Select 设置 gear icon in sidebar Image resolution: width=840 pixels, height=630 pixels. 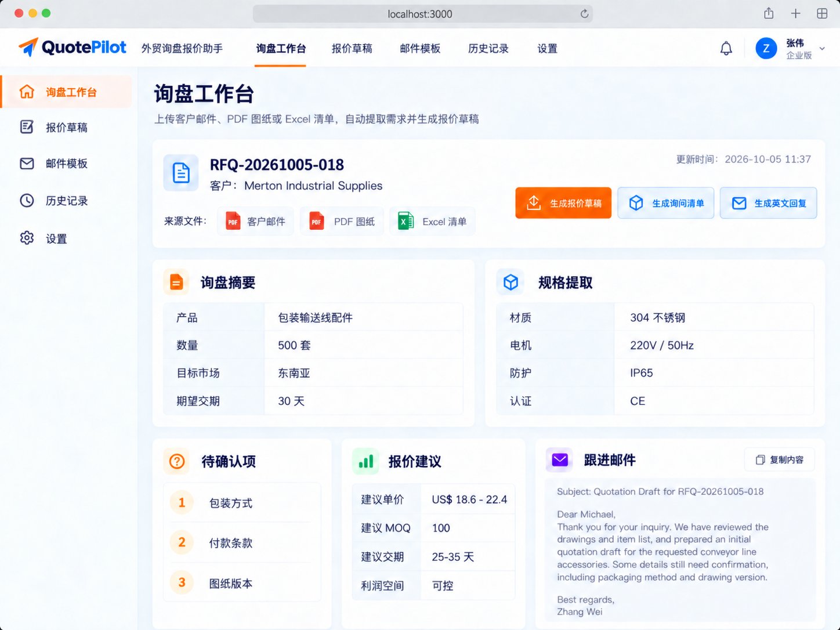(27, 238)
